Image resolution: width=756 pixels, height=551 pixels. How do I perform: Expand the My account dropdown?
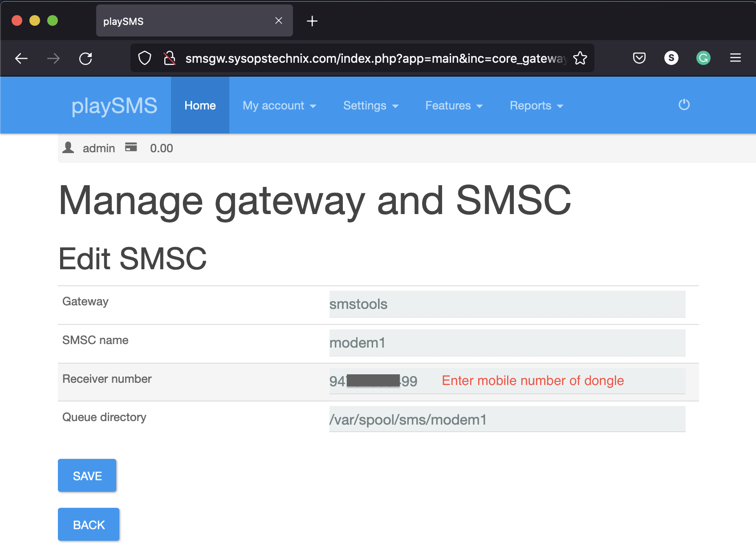[279, 105]
